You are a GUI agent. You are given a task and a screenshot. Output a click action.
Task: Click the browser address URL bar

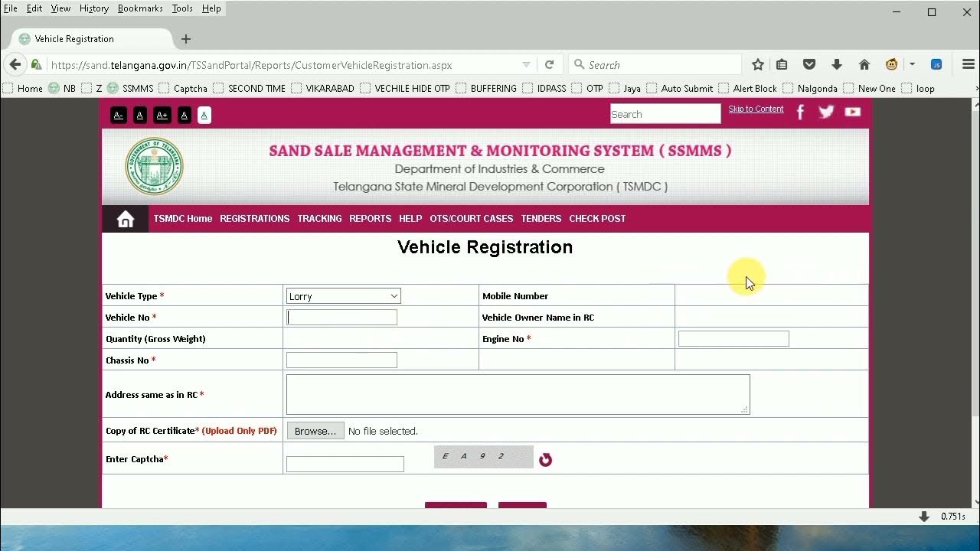click(283, 65)
